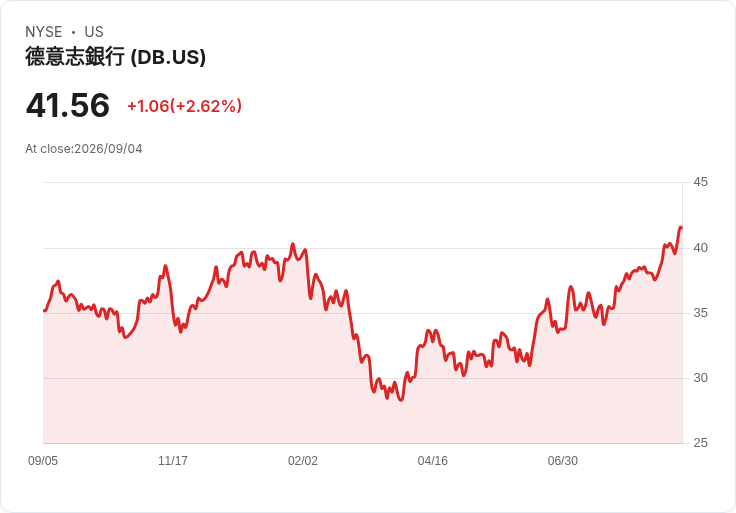
Task: Click the 02/02 date label on x-axis
Action: coord(303,461)
